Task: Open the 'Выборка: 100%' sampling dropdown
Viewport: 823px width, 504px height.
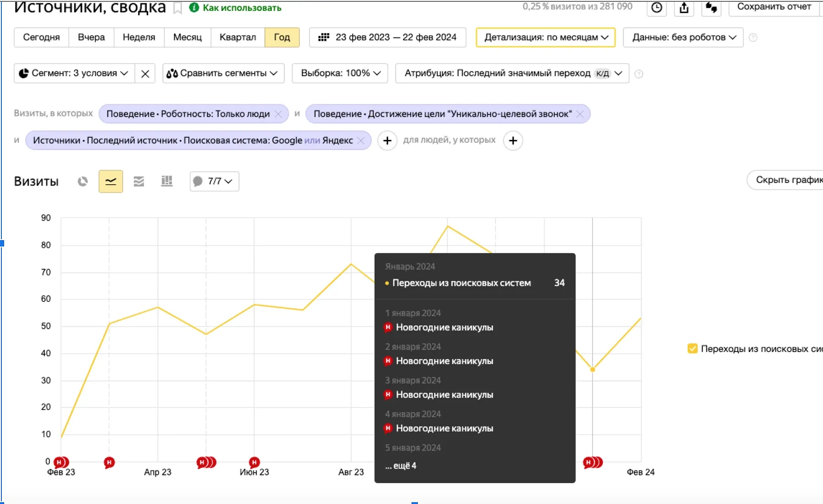Action: [x=340, y=73]
